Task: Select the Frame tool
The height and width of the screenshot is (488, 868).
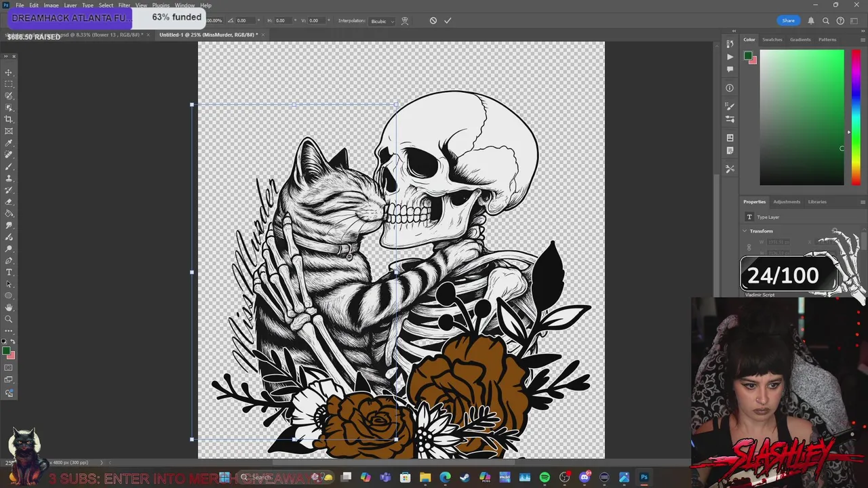Action: click(9, 131)
